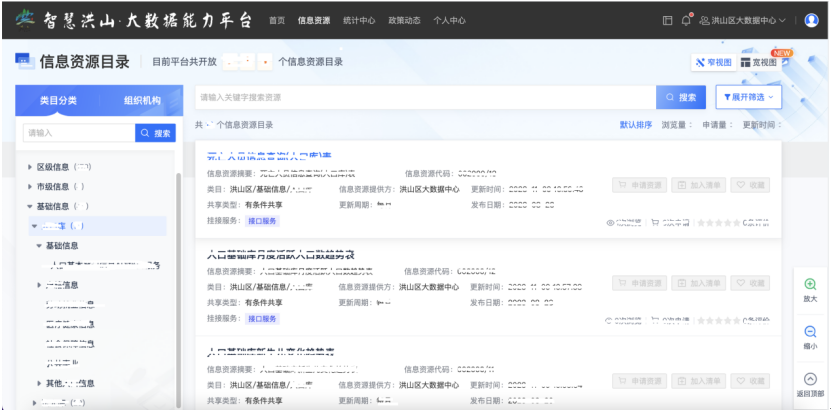831x415 pixels.
Task: Open the layout panel icon in header
Action: 668,21
